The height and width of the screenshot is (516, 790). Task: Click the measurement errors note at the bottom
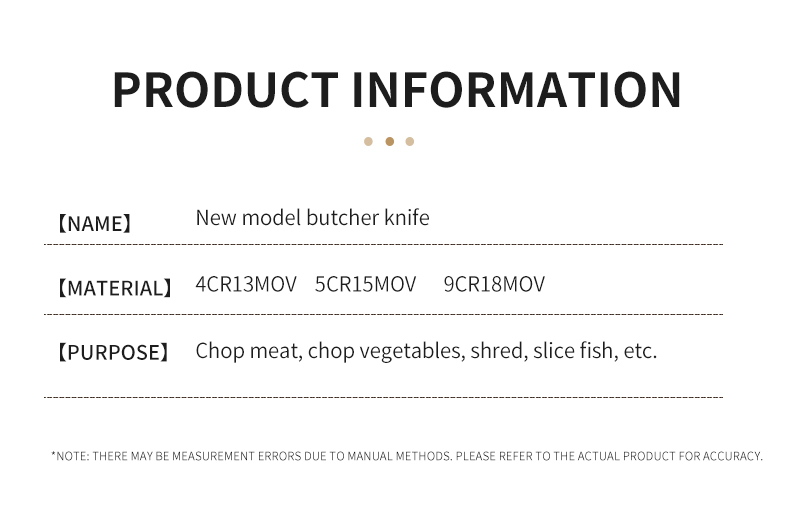[406, 456]
